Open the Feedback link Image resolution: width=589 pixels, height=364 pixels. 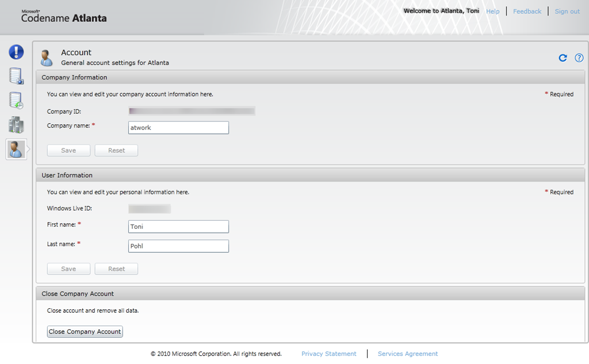tap(527, 12)
